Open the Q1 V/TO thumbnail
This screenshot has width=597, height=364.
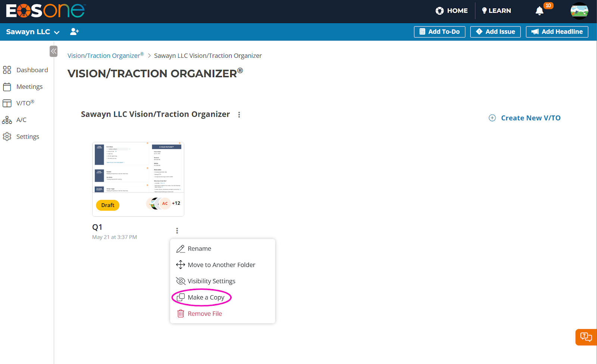(x=138, y=167)
